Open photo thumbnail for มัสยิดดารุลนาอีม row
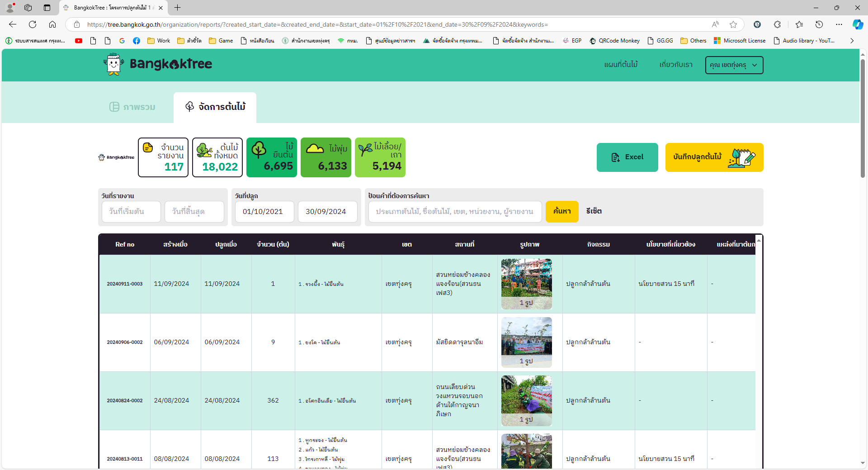 tap(526, 342)
